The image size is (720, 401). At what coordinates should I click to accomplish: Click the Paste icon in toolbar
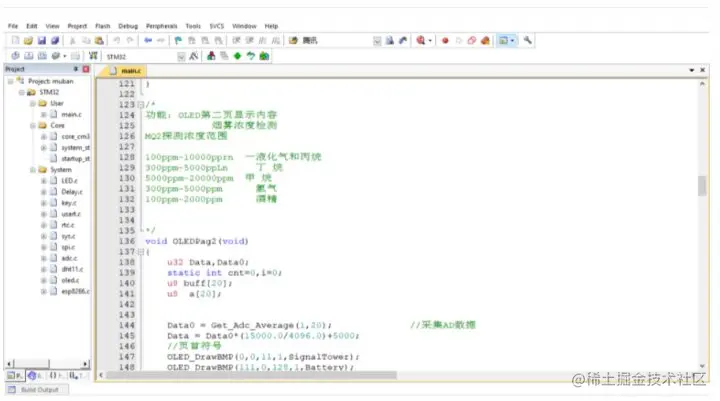pos(99,40)
